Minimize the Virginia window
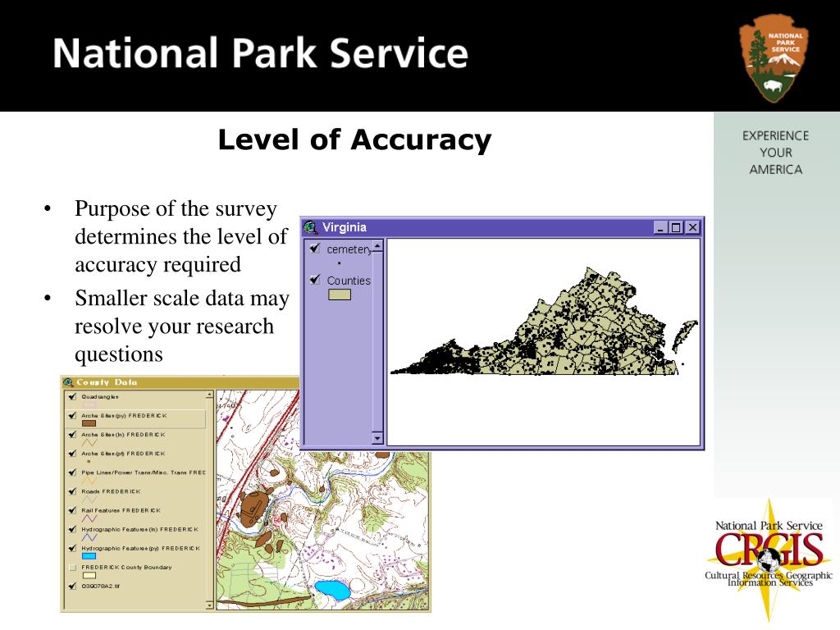840x630 pixels. (x=660, y=228)
